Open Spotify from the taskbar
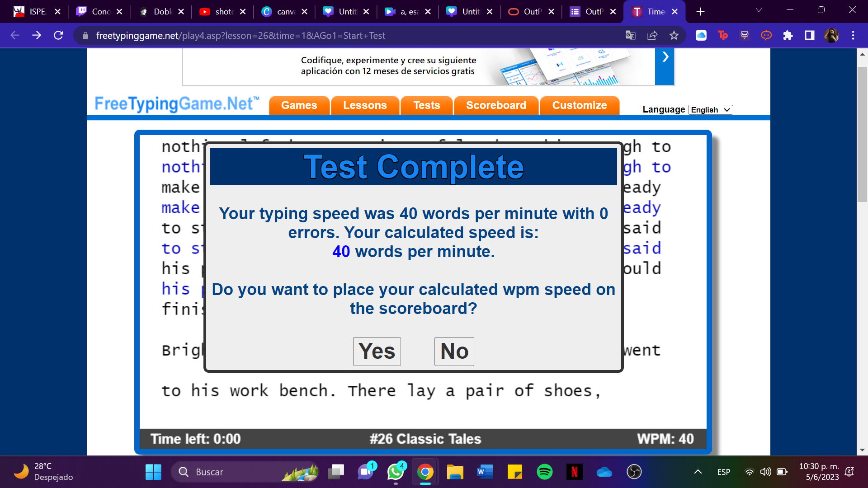 coord(544,472)
